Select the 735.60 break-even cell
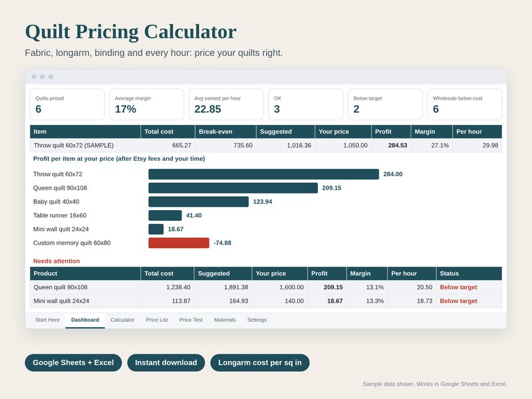Screen dimensions: 532x399 (x=225, y=145)
